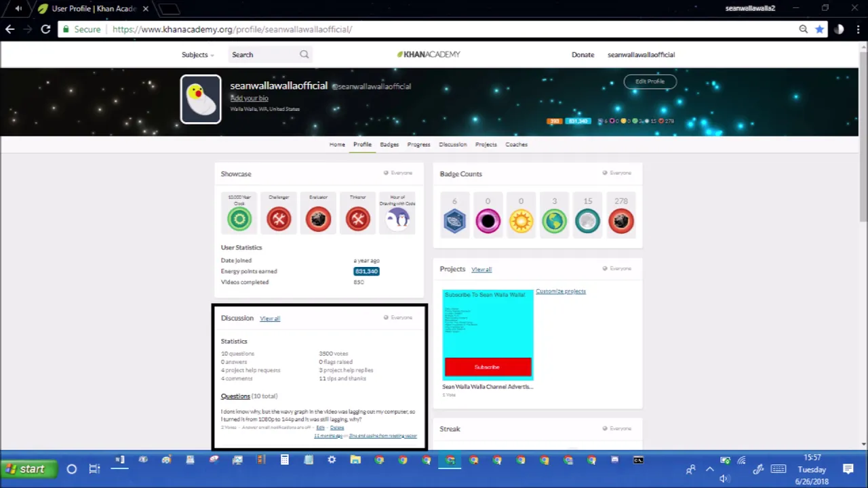The width and height of the screenshot is (868, 488).
Task: Click View all next to Projects
Action: click(481, 269)
